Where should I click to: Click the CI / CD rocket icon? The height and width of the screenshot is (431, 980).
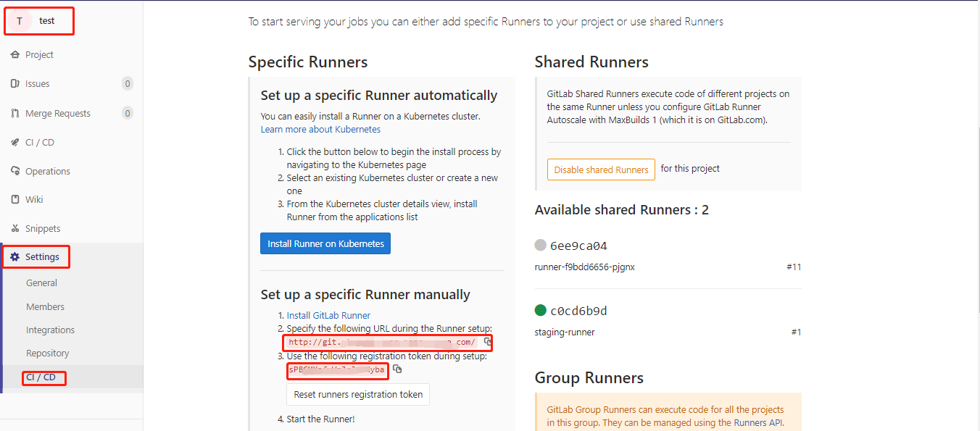tap(15, 143)
